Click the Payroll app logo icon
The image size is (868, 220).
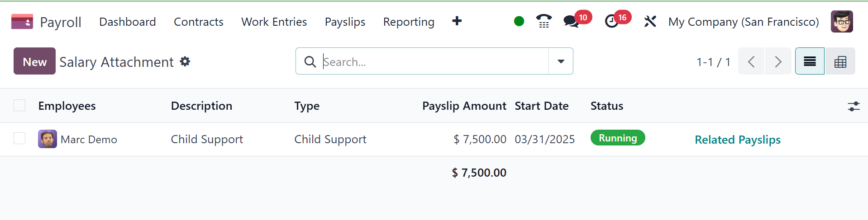pyautogui.click(x=22, y=22)
